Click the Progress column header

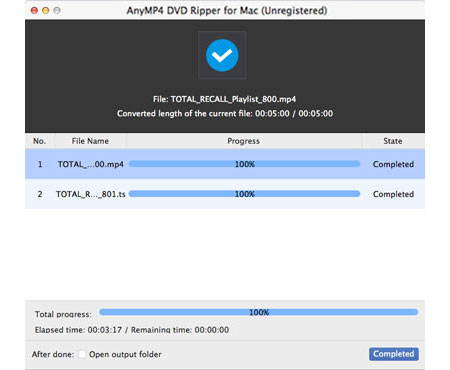[x=244, y=141]
